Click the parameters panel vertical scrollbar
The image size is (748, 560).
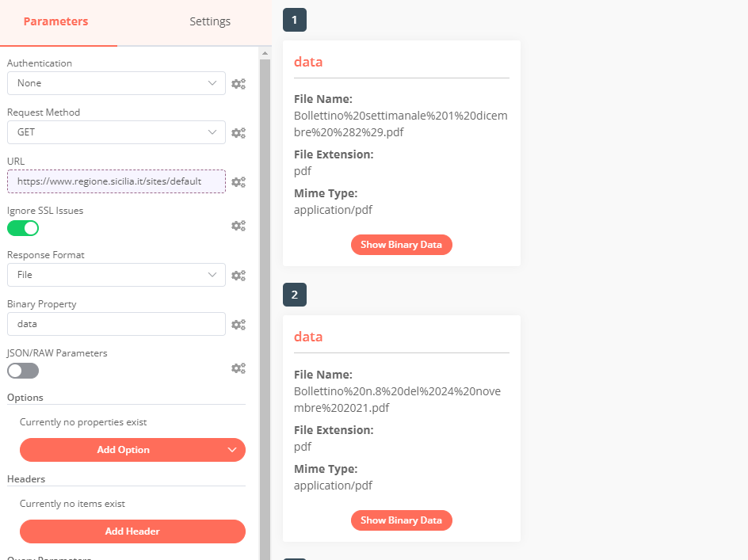(265, 301)
